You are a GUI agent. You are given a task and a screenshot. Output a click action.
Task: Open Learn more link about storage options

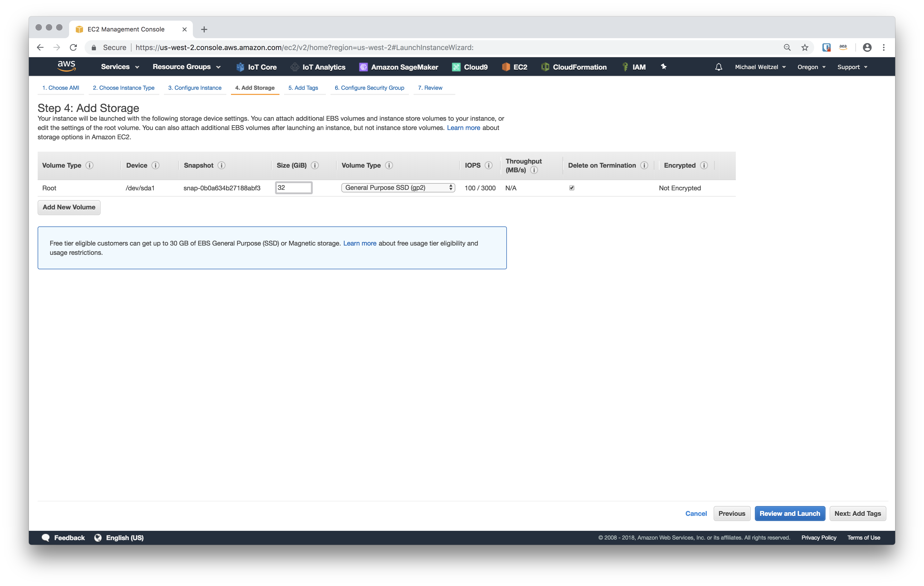click(463, 128)
